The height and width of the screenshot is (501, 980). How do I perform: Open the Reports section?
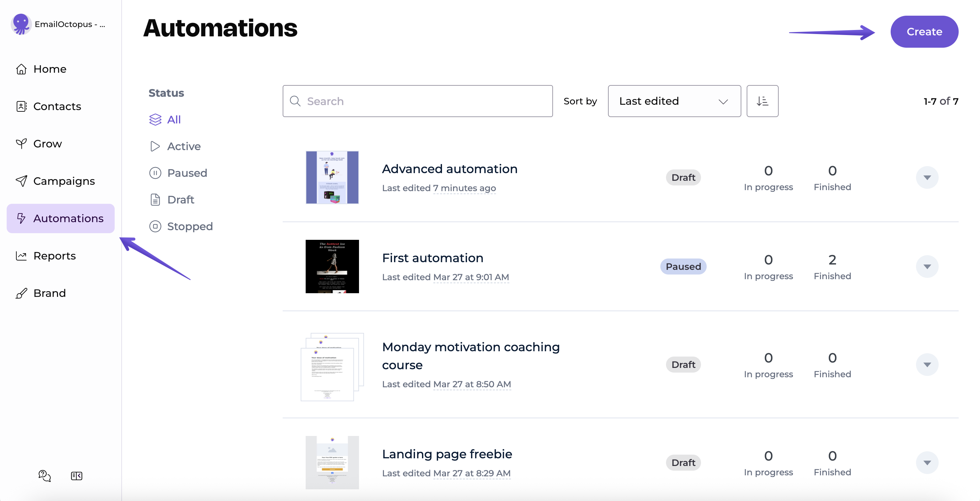[x=54, y=256]
